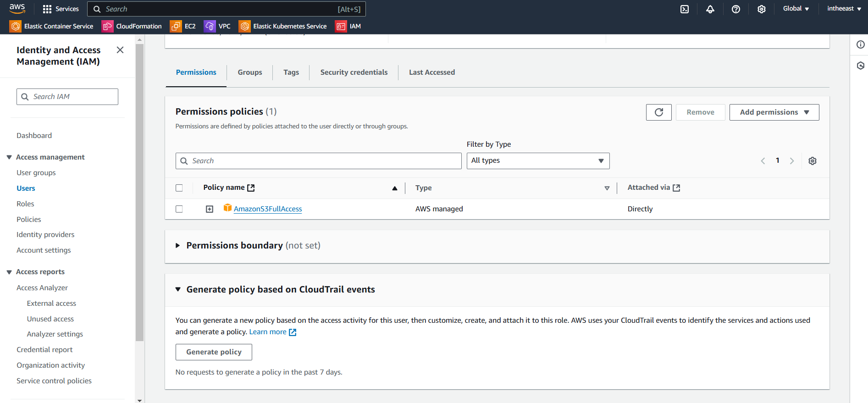Screen dimensions: 868x403
Task: Open the Services grid menu
Action: [x=61, y=9]
